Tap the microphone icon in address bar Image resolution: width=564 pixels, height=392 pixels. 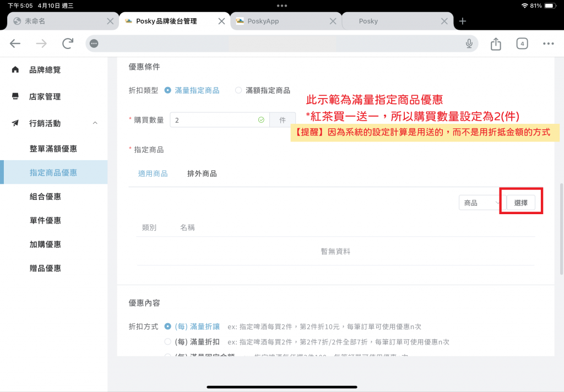469,43
